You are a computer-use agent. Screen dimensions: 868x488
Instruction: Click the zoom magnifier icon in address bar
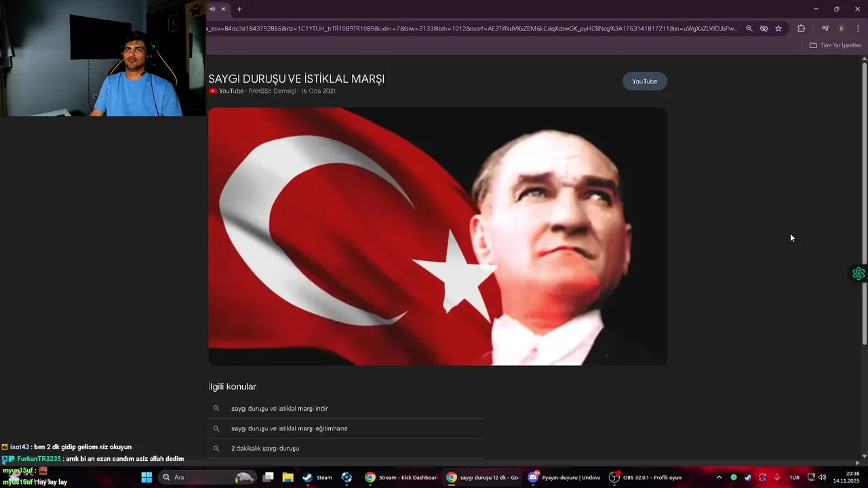pos(749,28)
